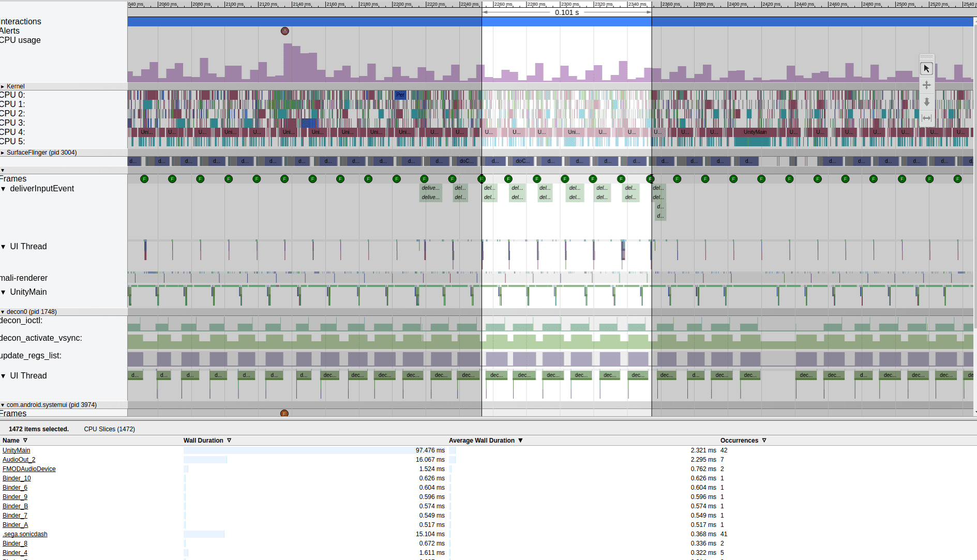Click the 'Per' slice on CPU 0

[400, 95]
